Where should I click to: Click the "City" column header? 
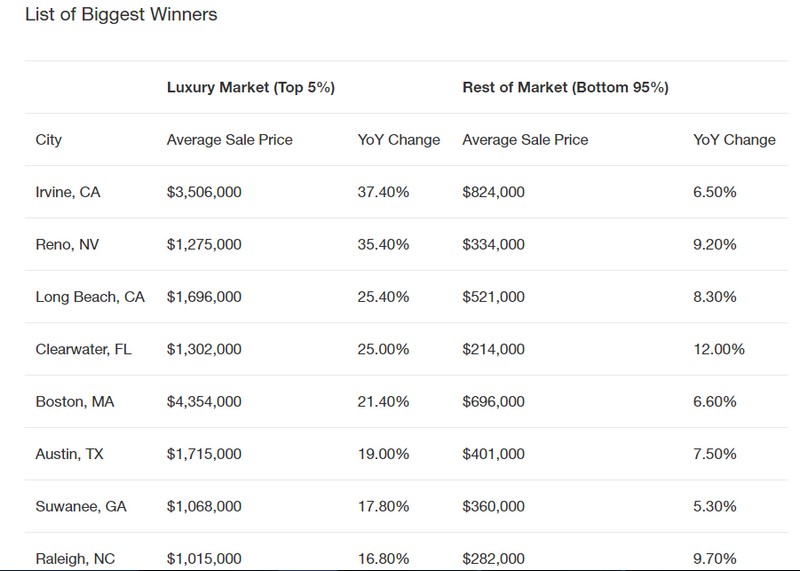pyautogui.click(x=48, y=140)
